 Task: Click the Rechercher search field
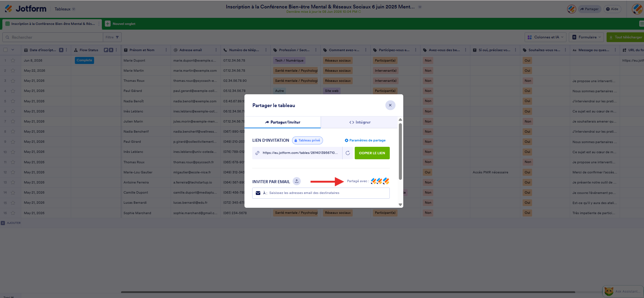53,37
